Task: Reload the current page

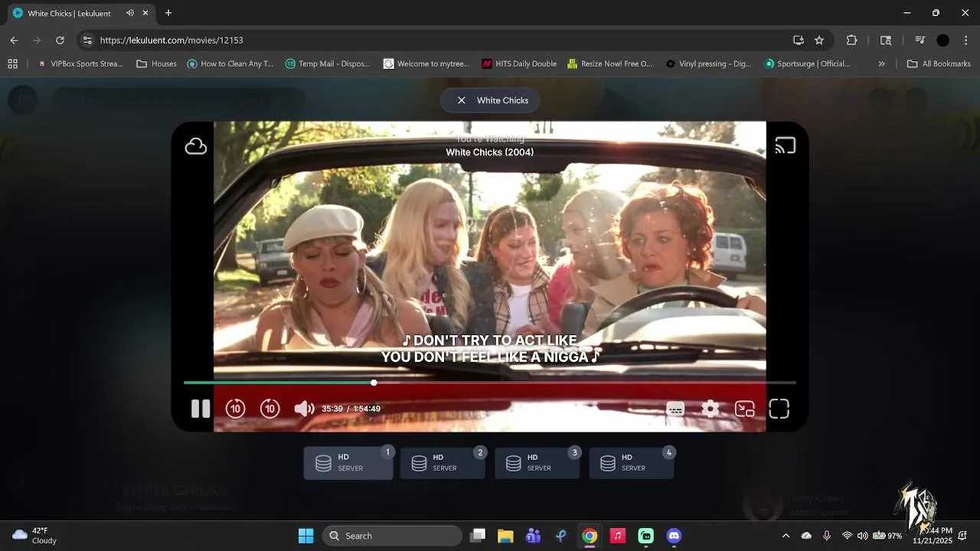Action: (x=60, y=40)
